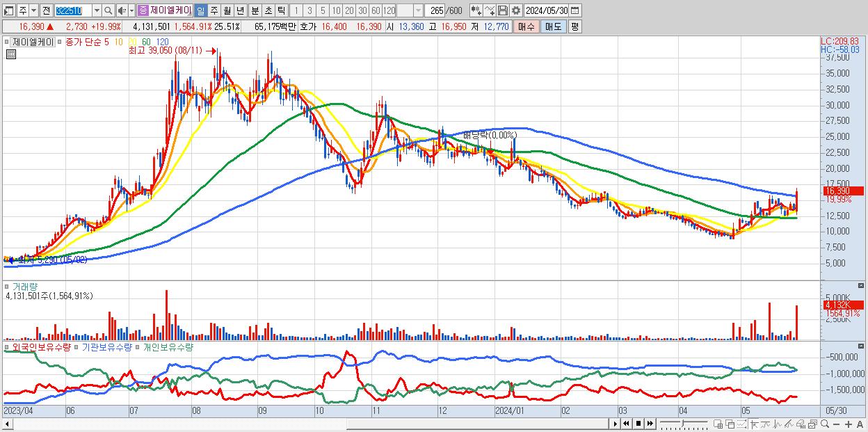Click the minus zoom-out icon

point(836,424)
